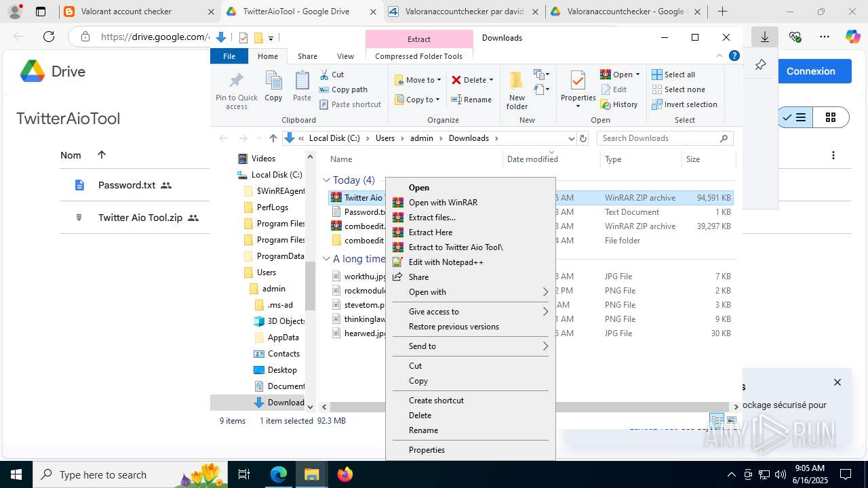
Task: Click Properties in context menu
Action: [470, 450]
